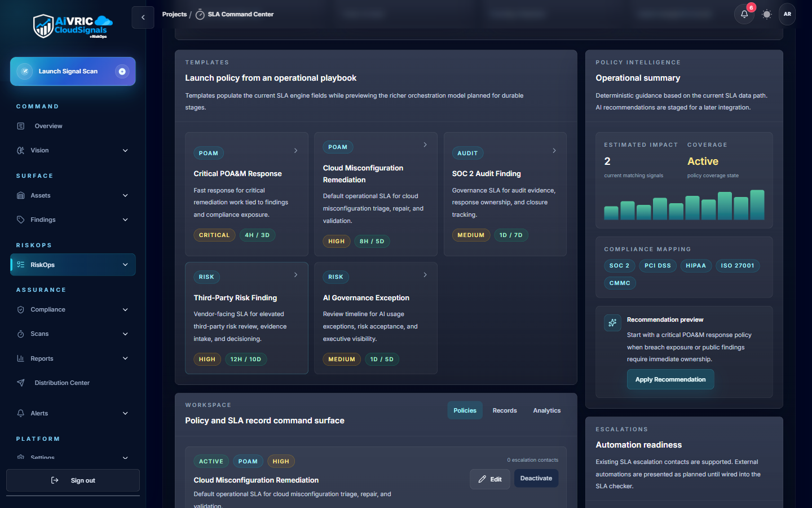
Task: Click the CRITICAL severity badge
Action: click(214, 235)
